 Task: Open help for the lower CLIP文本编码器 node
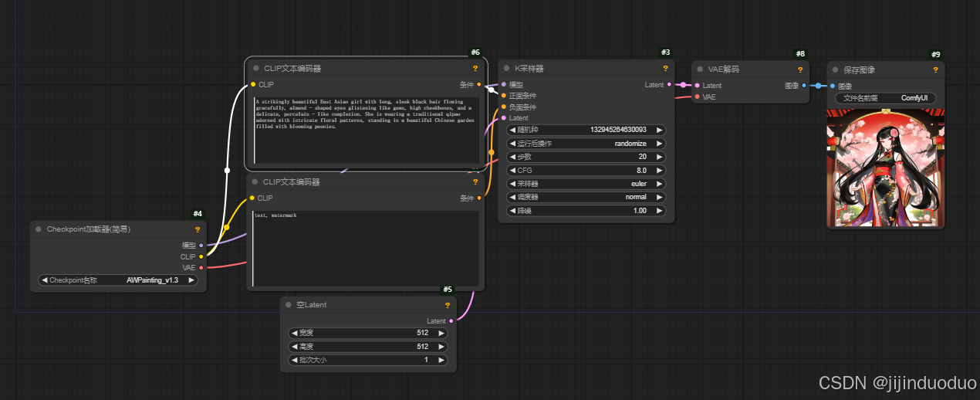point(475,182)
